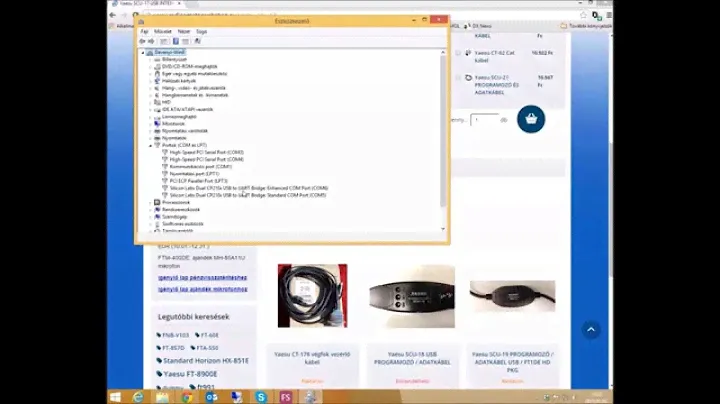Viewport: 720px width, 404px height.
Task: Click the quantity input field
Action: point(484,119)
